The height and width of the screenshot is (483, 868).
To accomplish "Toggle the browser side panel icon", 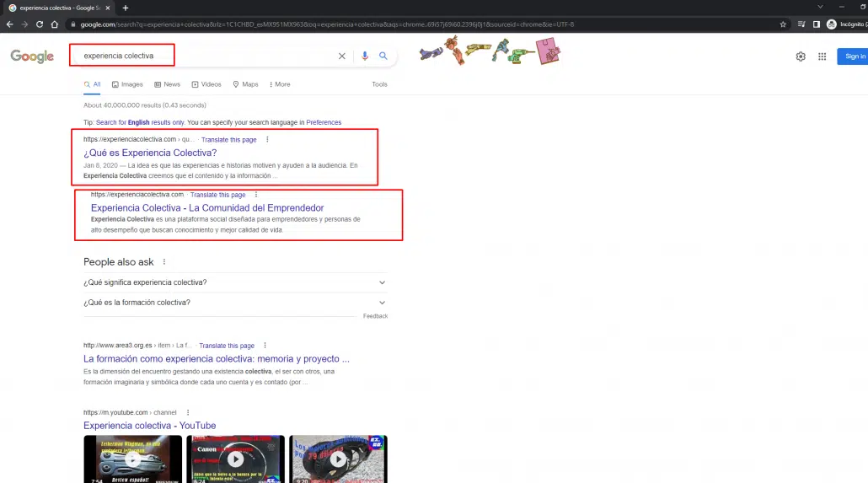I will click(x=816, y=24).
